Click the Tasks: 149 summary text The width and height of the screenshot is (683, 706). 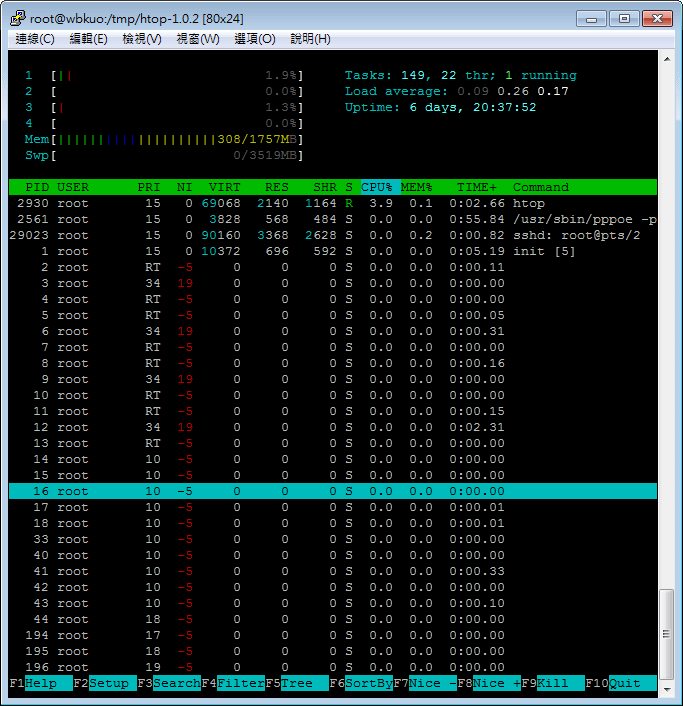coord(461,76)
